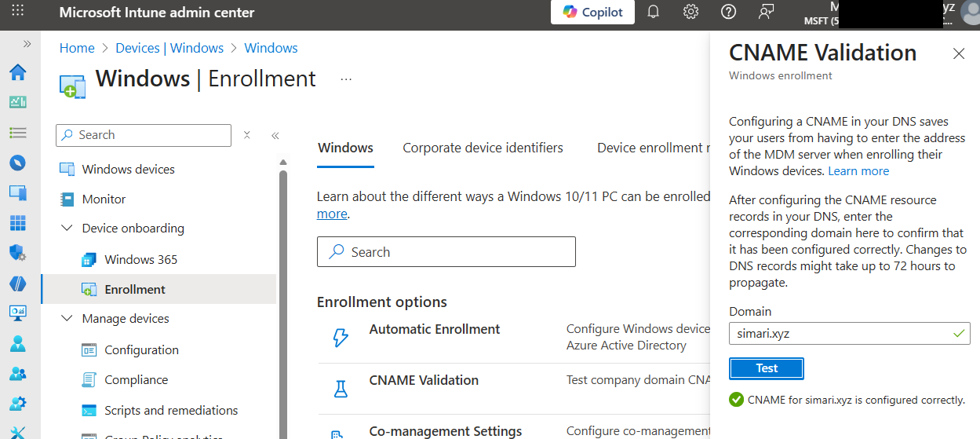
Task: Click the Learn more link
Action: coord(858,171)
